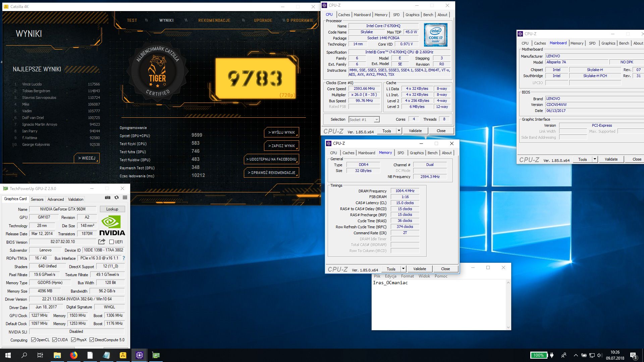644x362 pixels.
Task: Open the People icon in system tray
Action: (x=564, y=355)
